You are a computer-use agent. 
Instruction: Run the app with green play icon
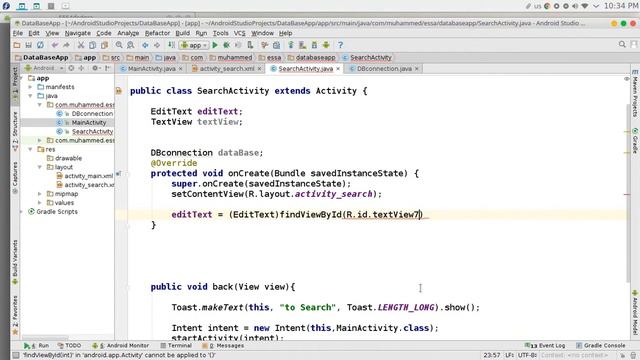click(x=215, y=45)
